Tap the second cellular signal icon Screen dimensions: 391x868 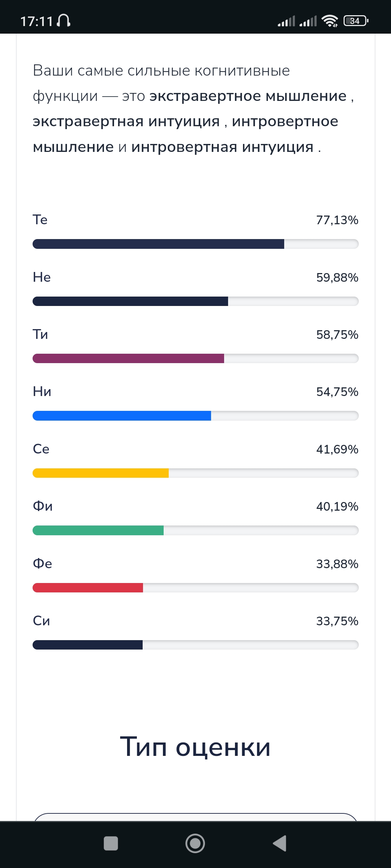[308, 21]
